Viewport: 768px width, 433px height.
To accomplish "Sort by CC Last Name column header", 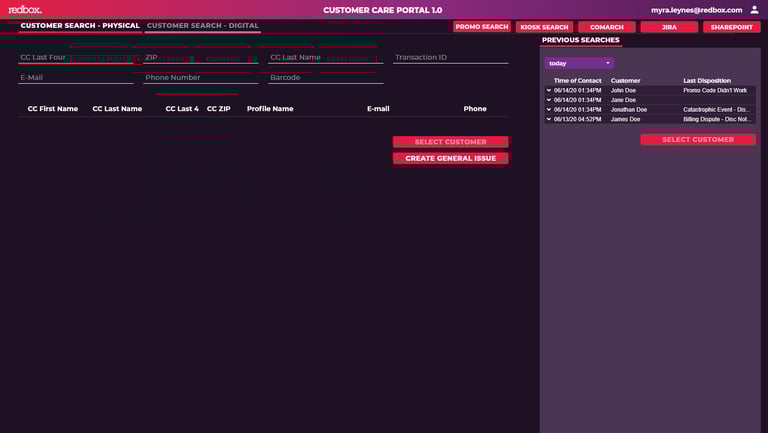I will point(117,109).
